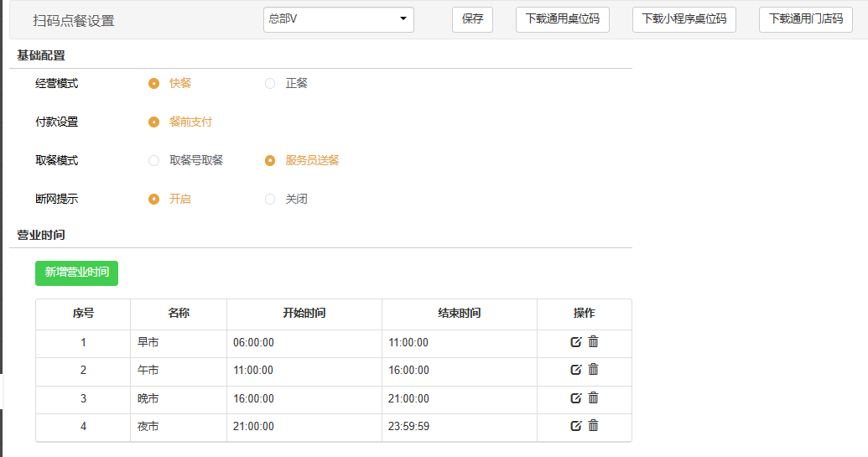868x457 pixels.
Task: Select 正餐 business mode
Action: (270, 83)
